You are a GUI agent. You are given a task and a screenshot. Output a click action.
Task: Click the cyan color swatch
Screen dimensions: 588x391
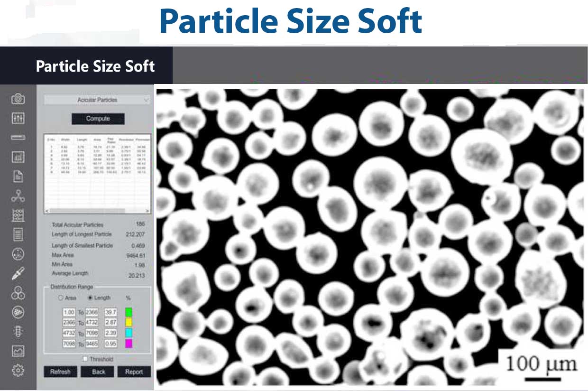click(129, 333)
